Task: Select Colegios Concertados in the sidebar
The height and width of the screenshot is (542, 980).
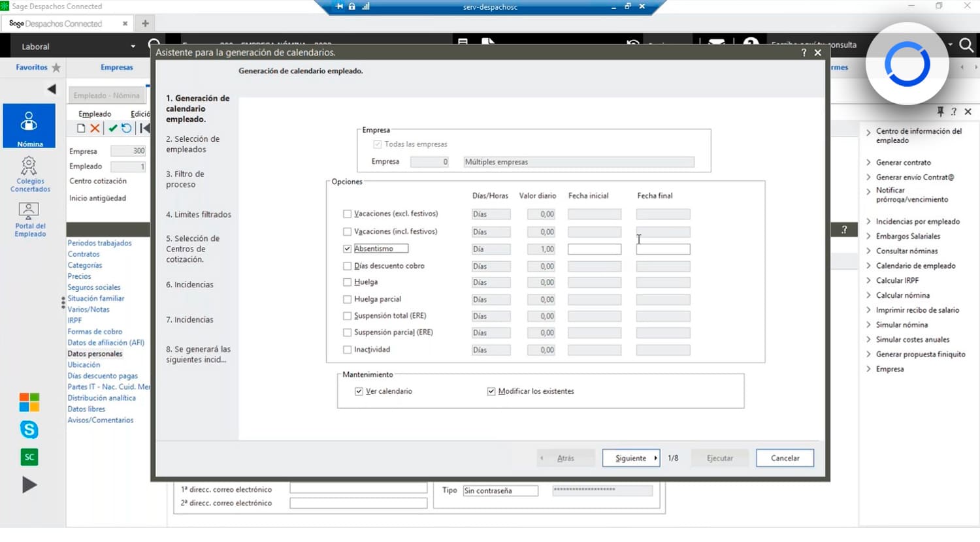Action: coord(29,175)
